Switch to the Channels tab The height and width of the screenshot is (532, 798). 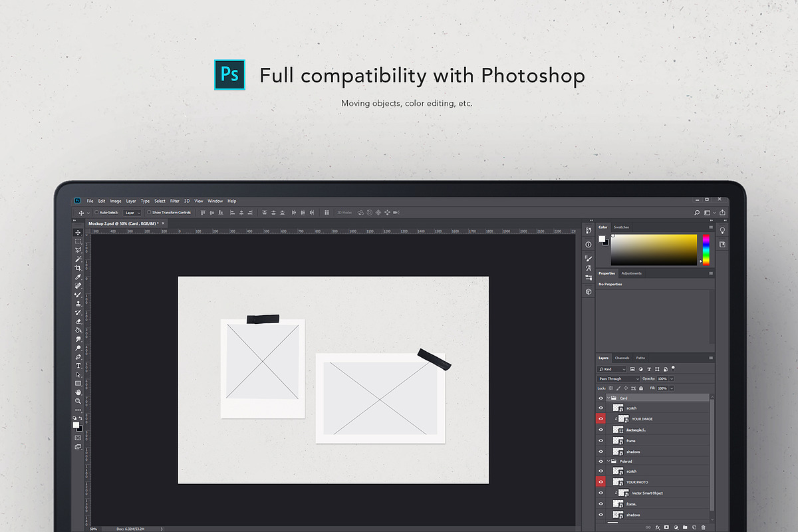pos(622,358)
